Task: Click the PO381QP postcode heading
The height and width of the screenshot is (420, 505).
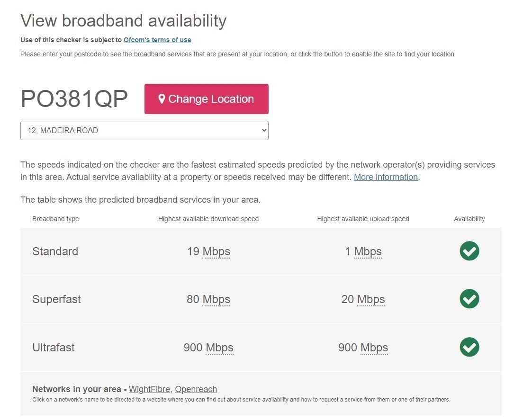Action: [74, 99]
